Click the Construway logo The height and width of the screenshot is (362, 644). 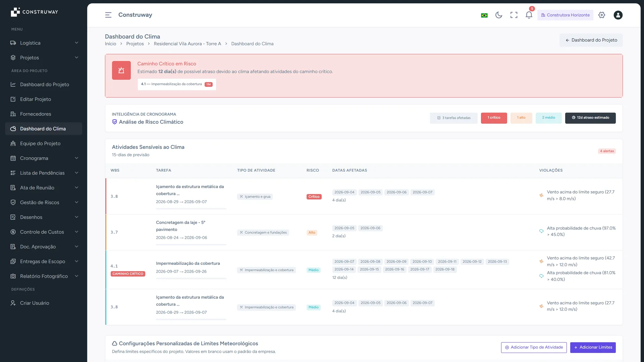click(x=34, y=12)
